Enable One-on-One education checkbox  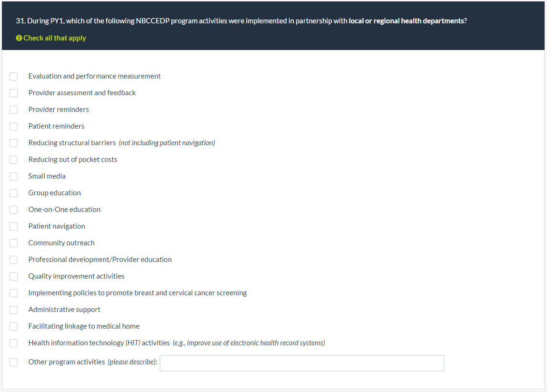coord(14,210)
